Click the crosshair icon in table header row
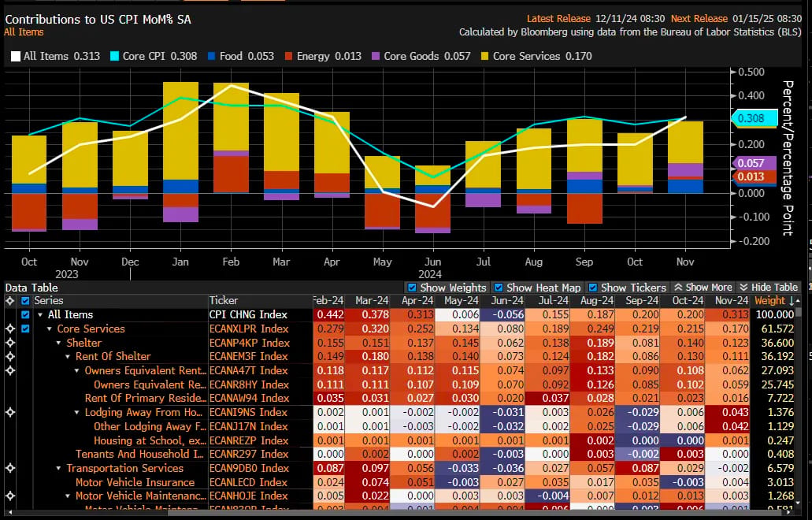This screenshot has height=520, width=812. 9,300
